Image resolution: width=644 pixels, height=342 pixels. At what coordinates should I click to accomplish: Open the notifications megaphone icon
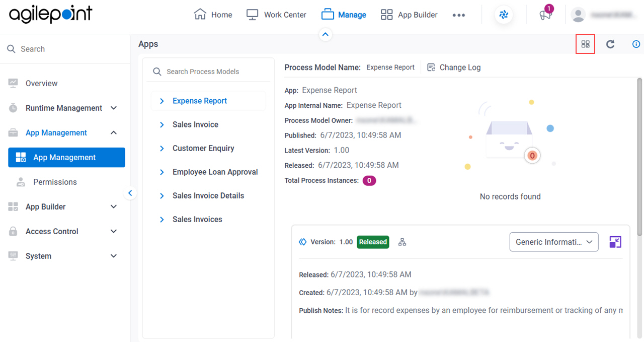point(545,15)
